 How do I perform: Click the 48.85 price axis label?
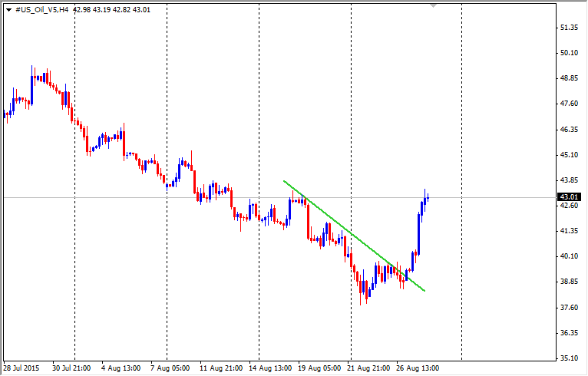tap(569, 78)
